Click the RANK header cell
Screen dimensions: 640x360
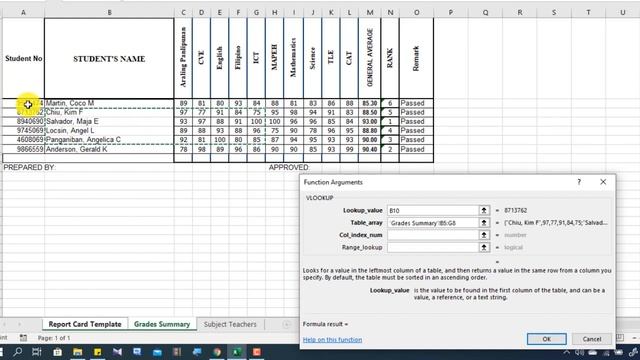pos(390,59)
